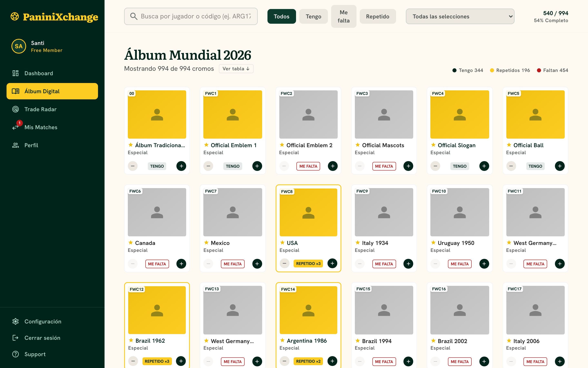Filter by Tengo stickers
Image resolution: width=588 pixels, height=368 pixels.
click(313, 16)
